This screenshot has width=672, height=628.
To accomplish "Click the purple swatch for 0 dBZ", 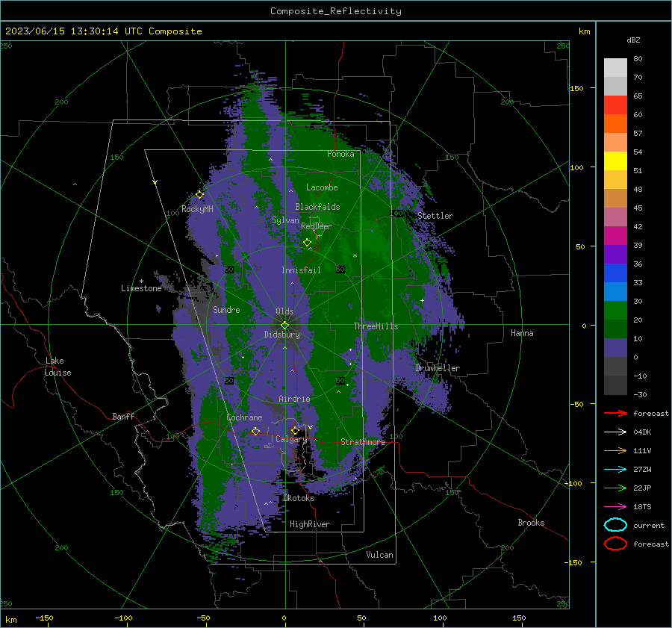I will pyautogui.click(x=615, y=348).
